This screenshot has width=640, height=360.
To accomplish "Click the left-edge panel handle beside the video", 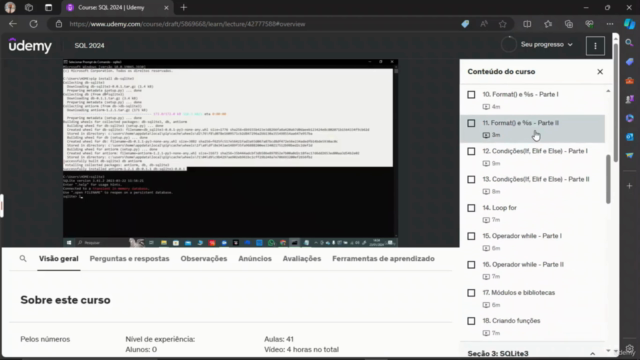I will click(2, 206).
